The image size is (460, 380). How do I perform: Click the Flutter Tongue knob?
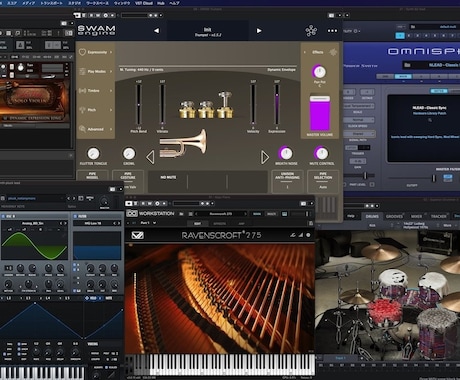(x=93, y=154)
